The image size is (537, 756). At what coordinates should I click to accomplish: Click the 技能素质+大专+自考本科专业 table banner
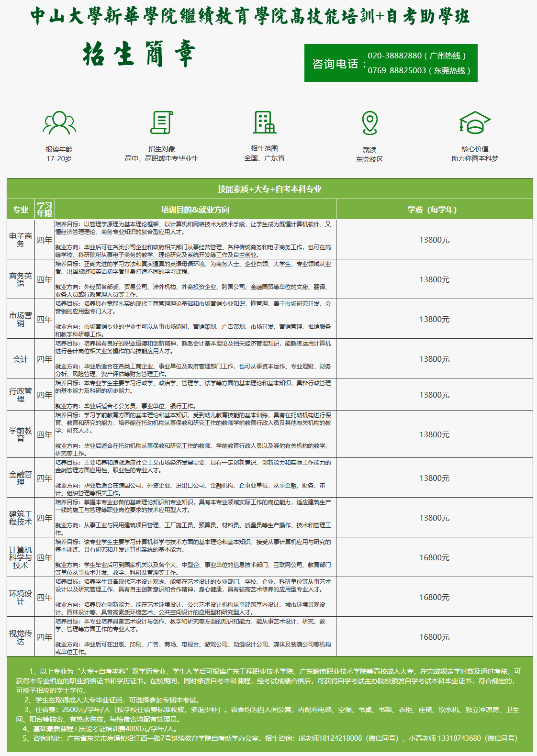click(270, 189)
